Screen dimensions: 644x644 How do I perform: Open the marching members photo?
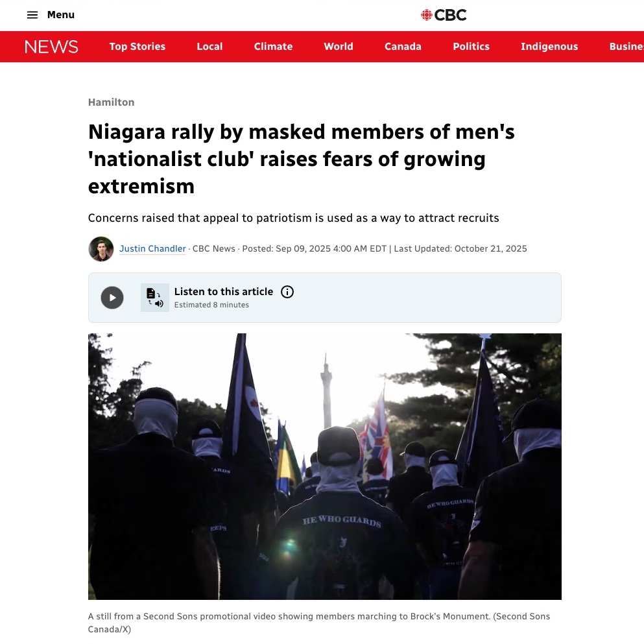324,466
